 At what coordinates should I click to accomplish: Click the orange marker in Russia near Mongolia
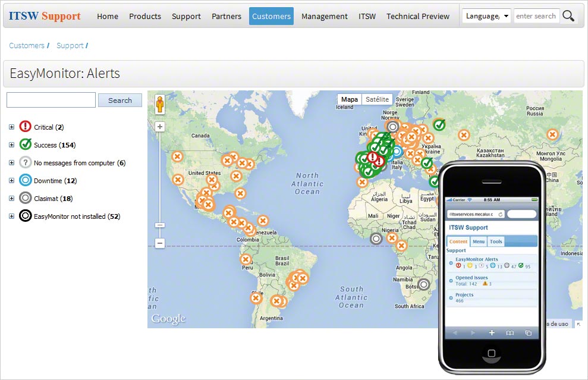tap(552, 134)
